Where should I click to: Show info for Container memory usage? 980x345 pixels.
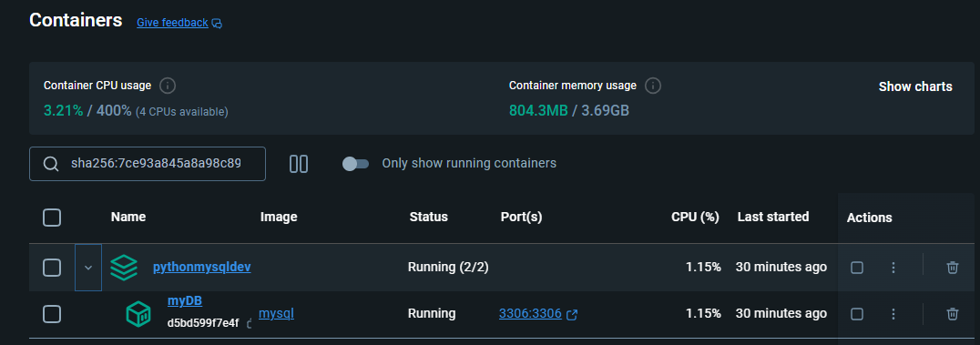653,86
